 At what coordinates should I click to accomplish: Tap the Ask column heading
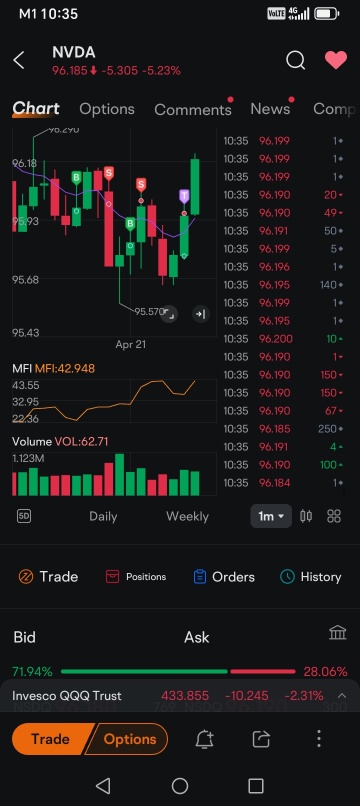(x=196, y=637)
